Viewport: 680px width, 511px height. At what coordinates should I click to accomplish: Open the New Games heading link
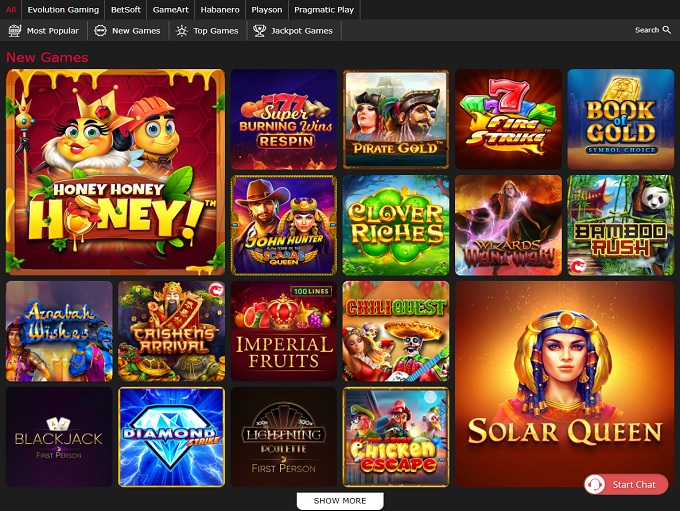47,57
